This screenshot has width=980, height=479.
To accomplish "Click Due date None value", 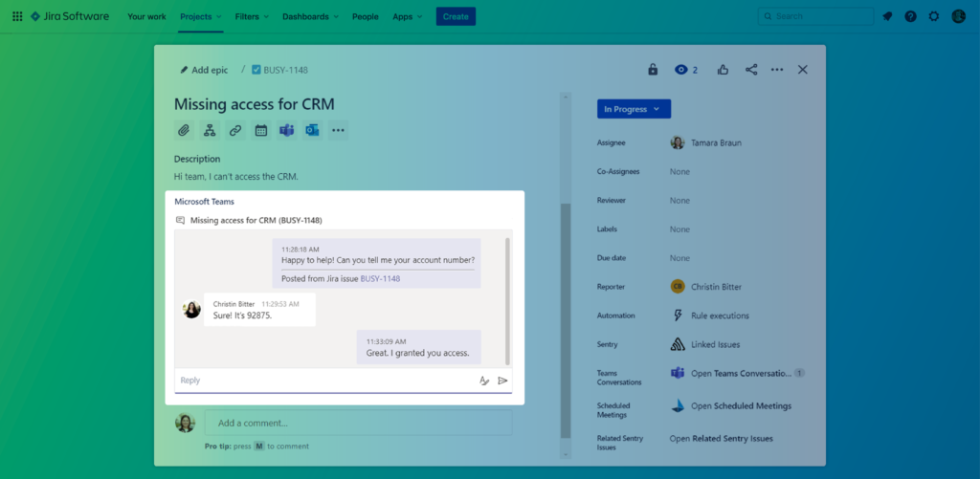I will (679, 258).
